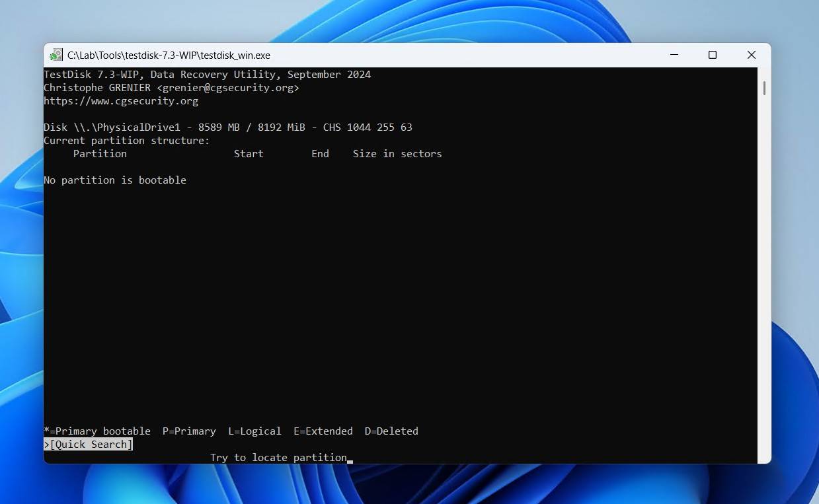Click the "End" column header

point(320,154)
